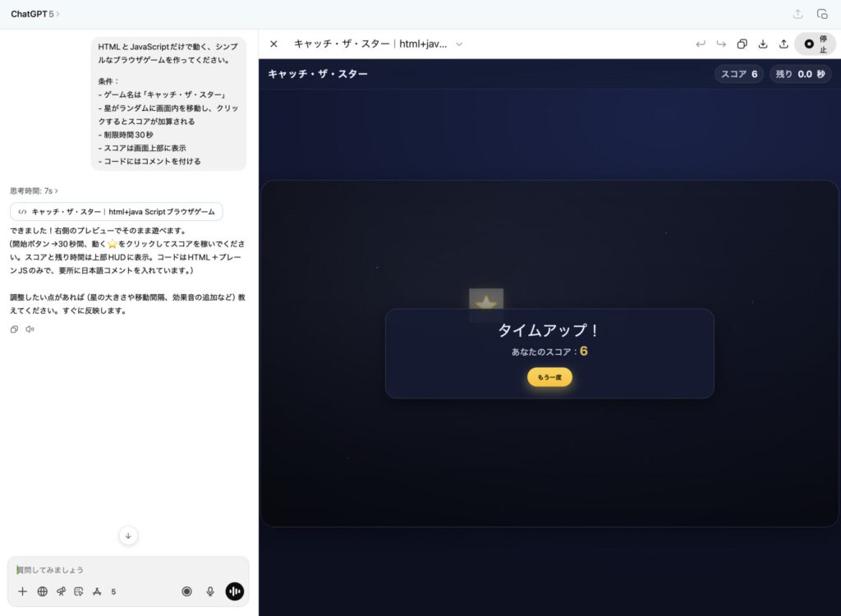The image size is (841, 616).
Task: Open the キャッチ・ザ・スター canvas card in chat
Action: [x=117, y=211]
